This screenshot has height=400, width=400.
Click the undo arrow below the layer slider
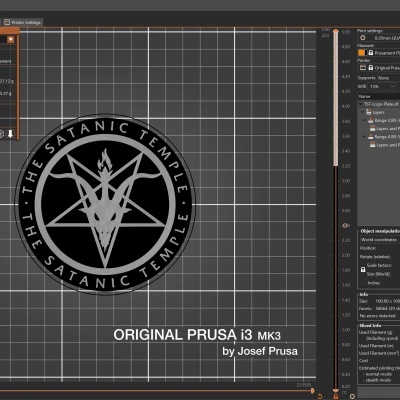pyautogui.click(x=320, y=396)
